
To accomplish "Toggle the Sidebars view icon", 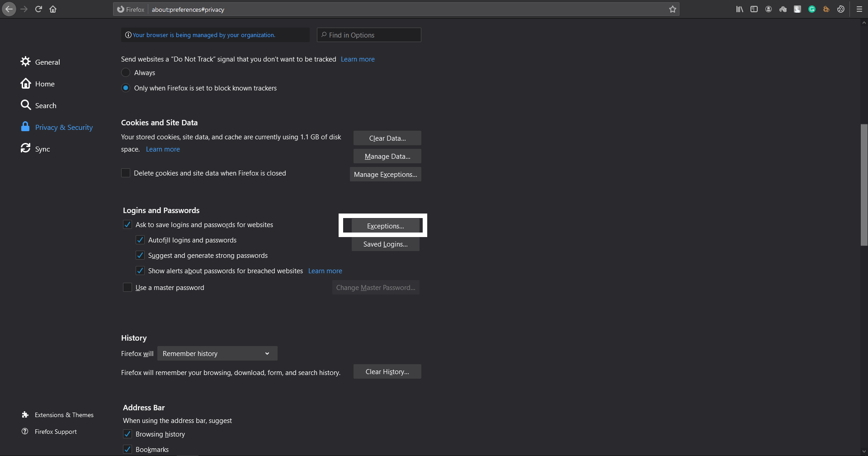I will (x=754, y=9).
